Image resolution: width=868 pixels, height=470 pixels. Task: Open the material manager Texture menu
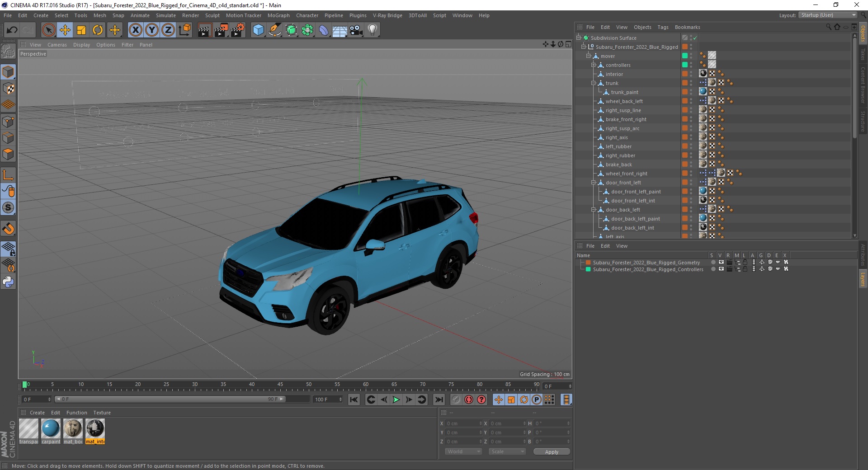[102, 413]
